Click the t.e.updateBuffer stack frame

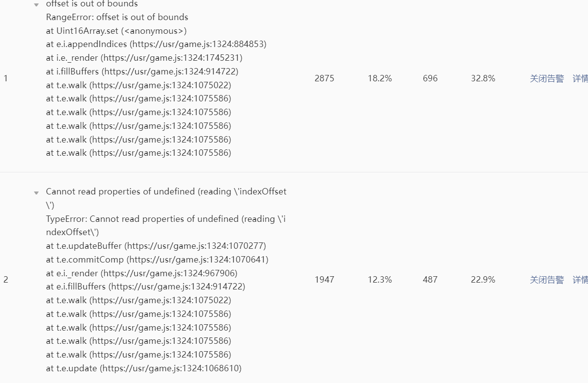pos(156,246)
